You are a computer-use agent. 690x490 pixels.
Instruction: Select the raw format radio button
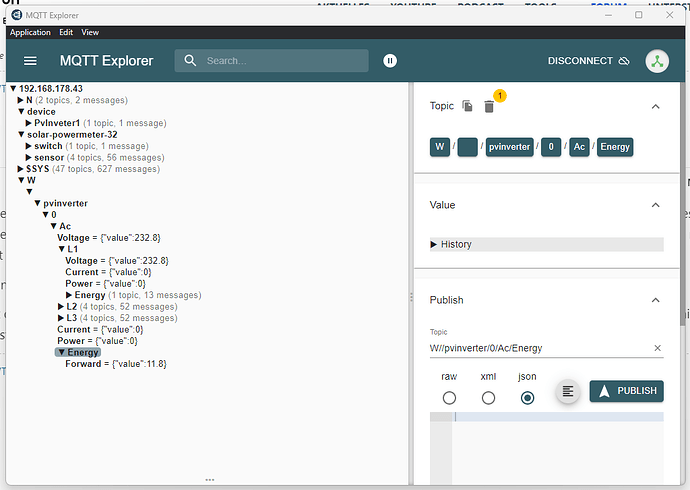[x=449, y=398]
